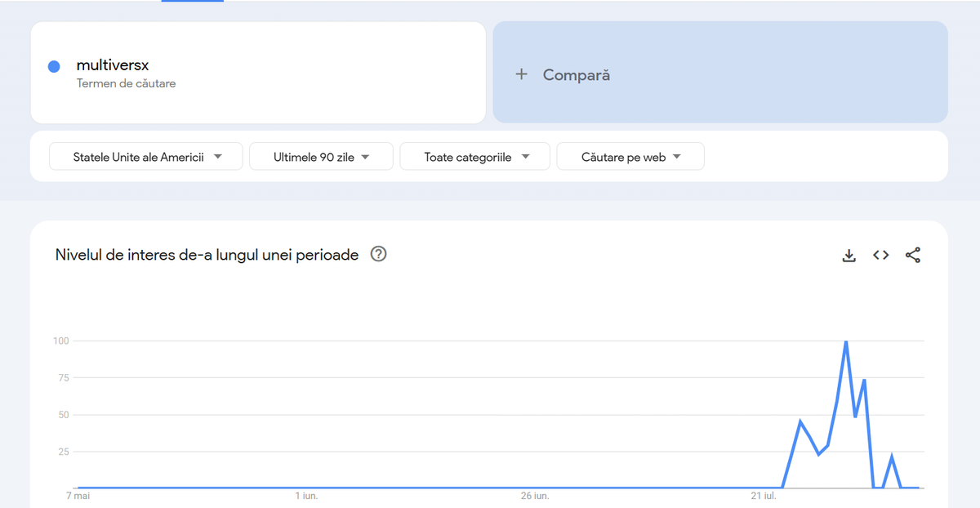
Task: Open the Căutare pe web dropdown
Action: point(630,157)
